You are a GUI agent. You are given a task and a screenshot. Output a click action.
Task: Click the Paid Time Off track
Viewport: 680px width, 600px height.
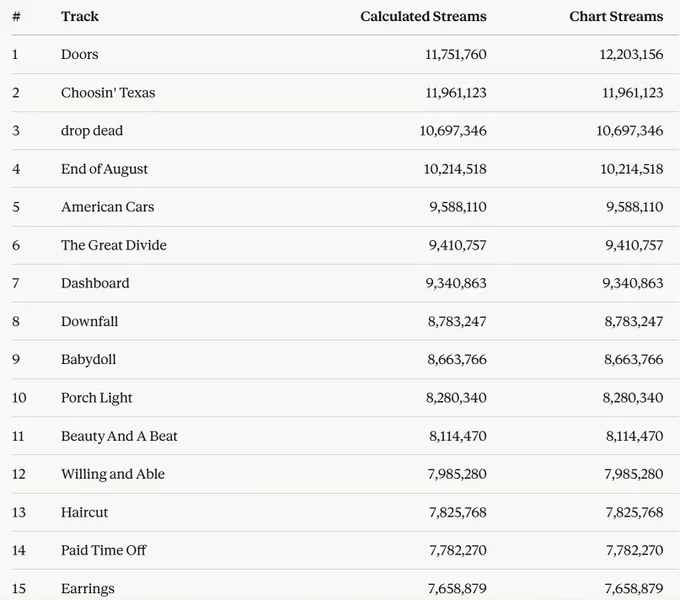coord(104,551)
